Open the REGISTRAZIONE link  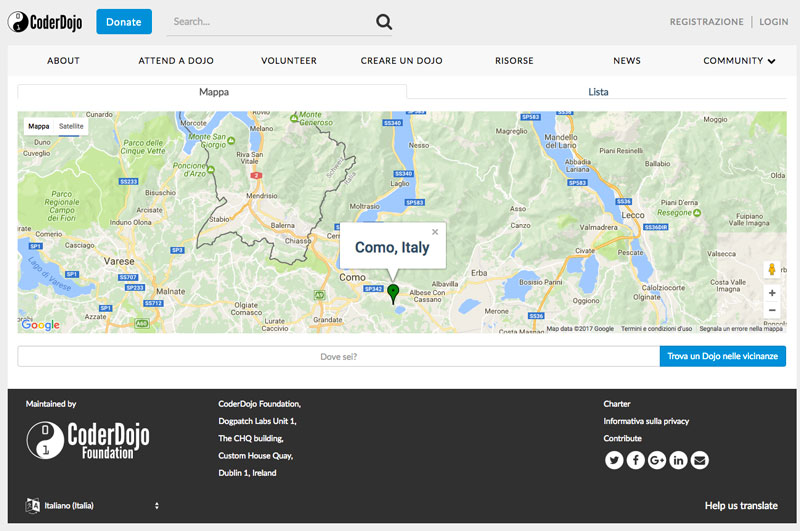point(707,22)
